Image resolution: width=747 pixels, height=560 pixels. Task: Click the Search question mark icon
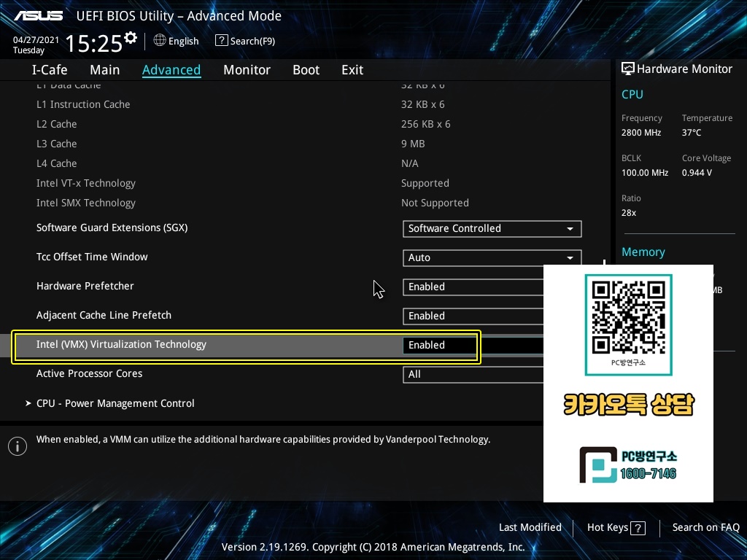pyautogui.click(x=222, y=41)
